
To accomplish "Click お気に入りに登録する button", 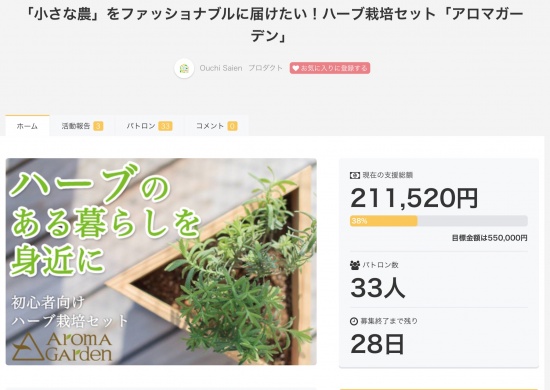I will pyautogui.click(x=330, y=68).
